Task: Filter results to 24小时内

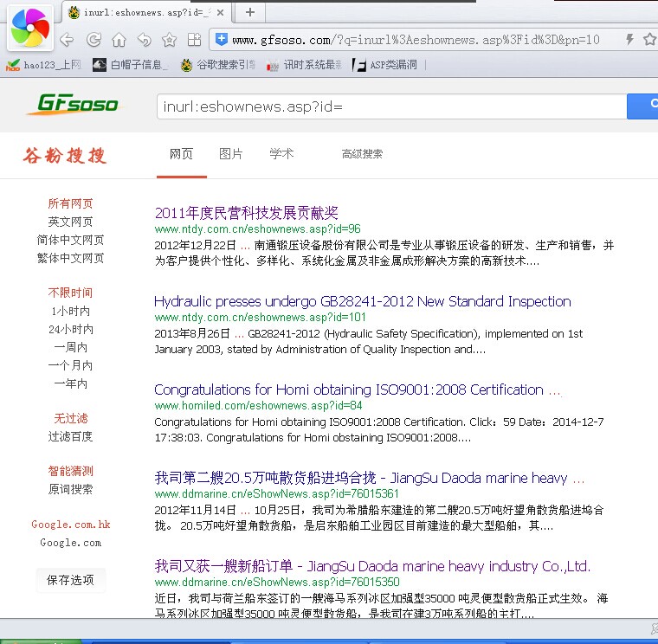Action: 70,329
